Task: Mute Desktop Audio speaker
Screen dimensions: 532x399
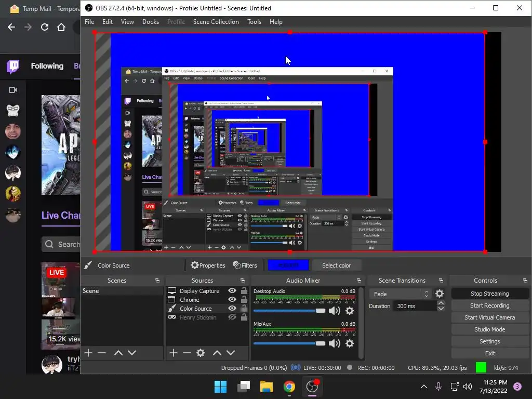Action: point(335,311)
